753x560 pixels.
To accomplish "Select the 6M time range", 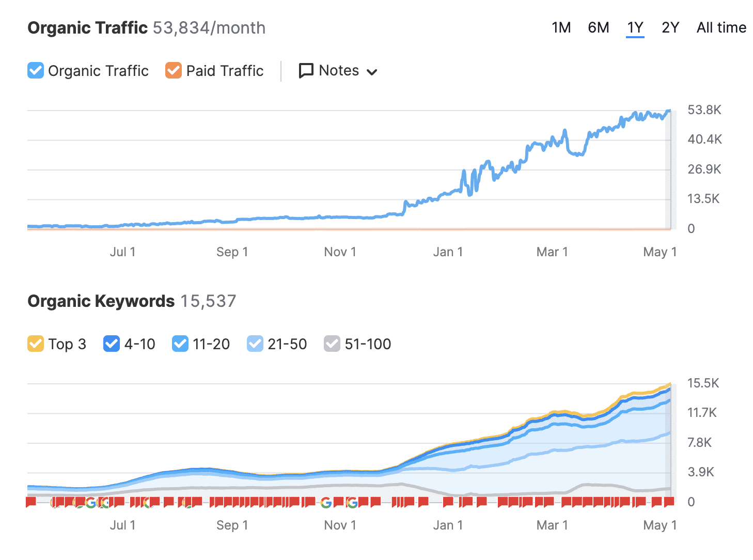I will tap(598, 27).
